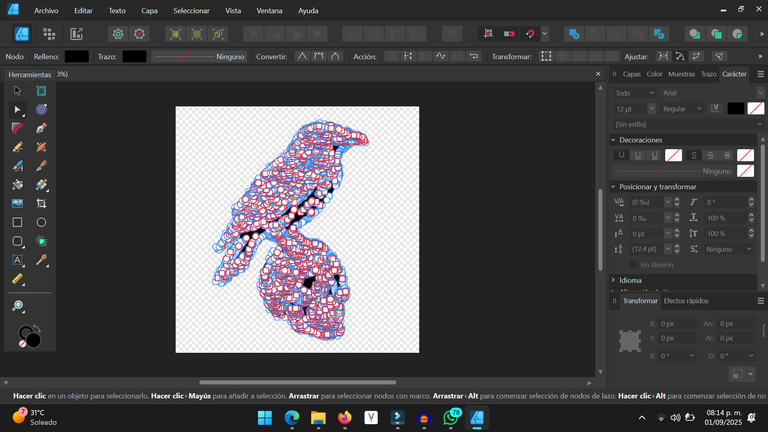Open the Windows Start menu
Image resolution: width=768 pixels, height=432 pixels.
[265, 418]
